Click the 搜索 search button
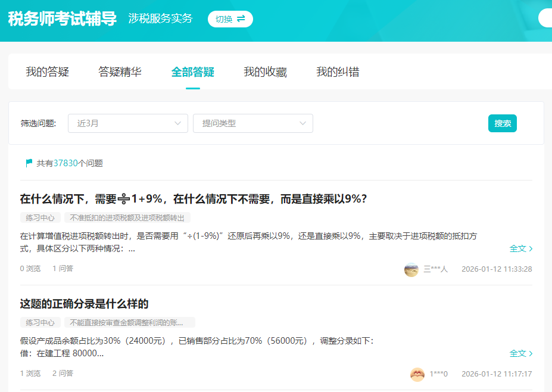The image size is (552, 392). click(x=502, y=123)
